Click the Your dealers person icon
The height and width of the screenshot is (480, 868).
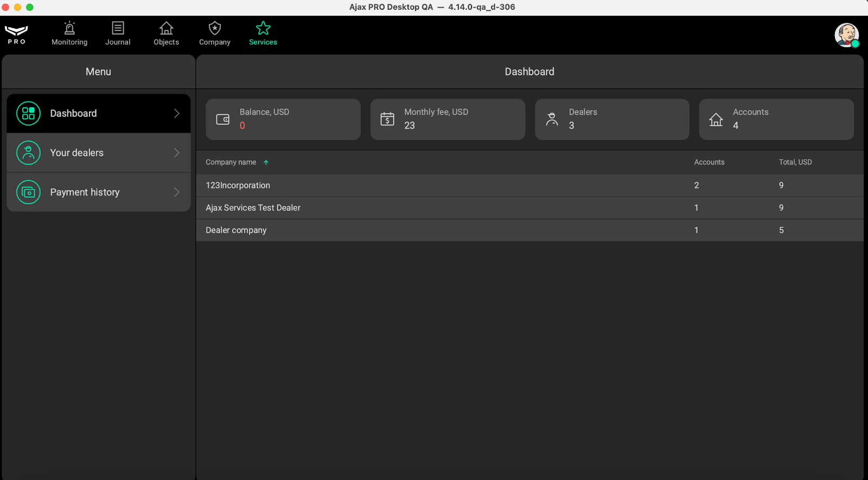click(28, 153)
